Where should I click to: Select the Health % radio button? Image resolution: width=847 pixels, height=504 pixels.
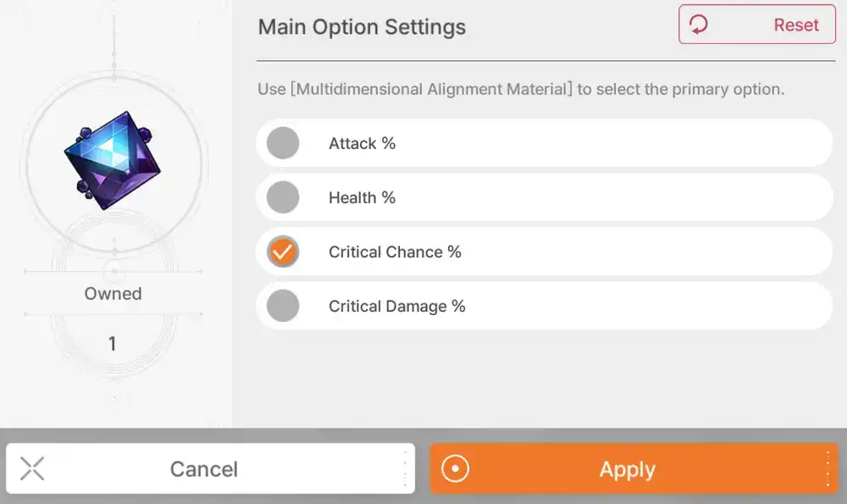283,197
